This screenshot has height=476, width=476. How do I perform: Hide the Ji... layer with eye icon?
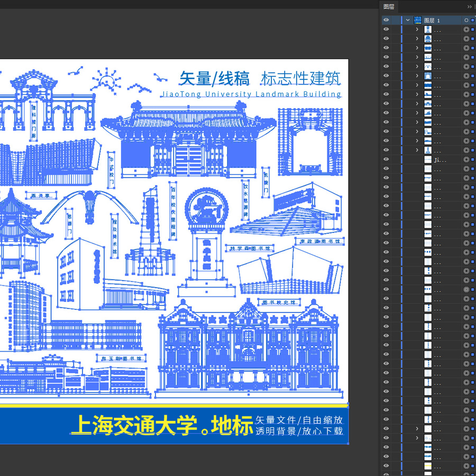(x=386, y=159)
